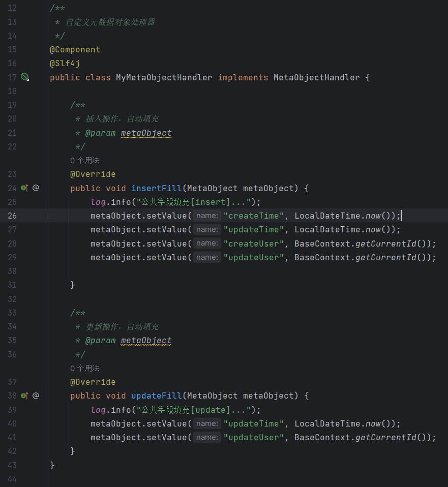448x487 pixels.
Task: Click the "createTime" string literal
Action: click(254, 216)
